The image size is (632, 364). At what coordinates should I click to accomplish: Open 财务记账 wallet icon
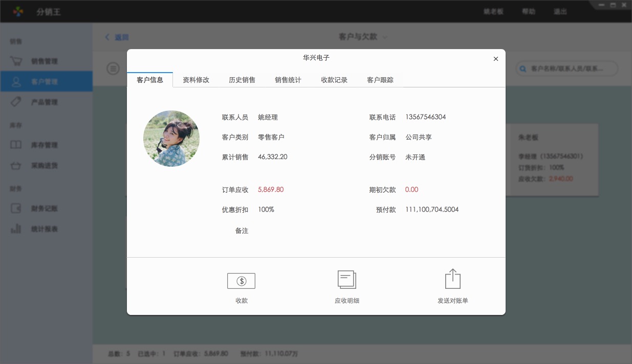tap(16, 209)
